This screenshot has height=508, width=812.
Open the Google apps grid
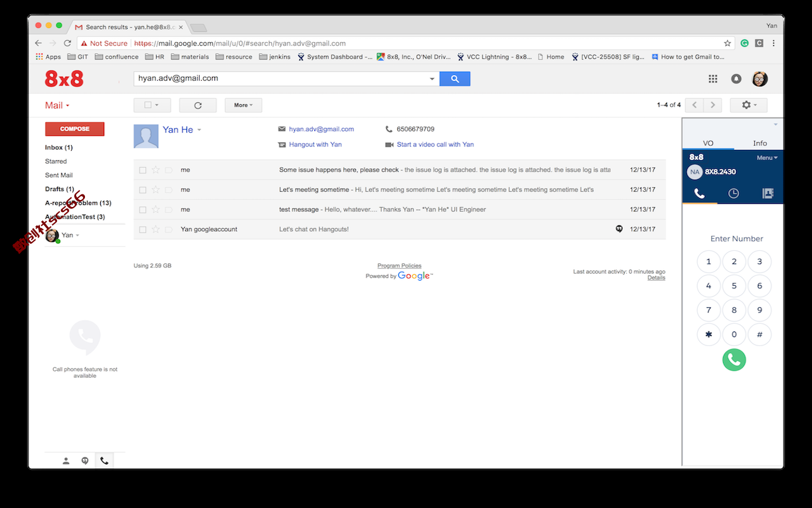pyautogui.click(x=713, y=79)
